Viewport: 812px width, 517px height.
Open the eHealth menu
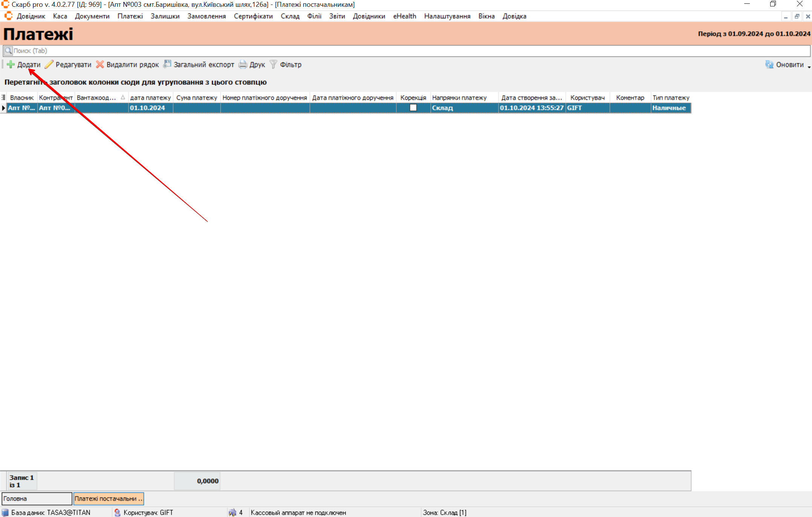point(404,16)
